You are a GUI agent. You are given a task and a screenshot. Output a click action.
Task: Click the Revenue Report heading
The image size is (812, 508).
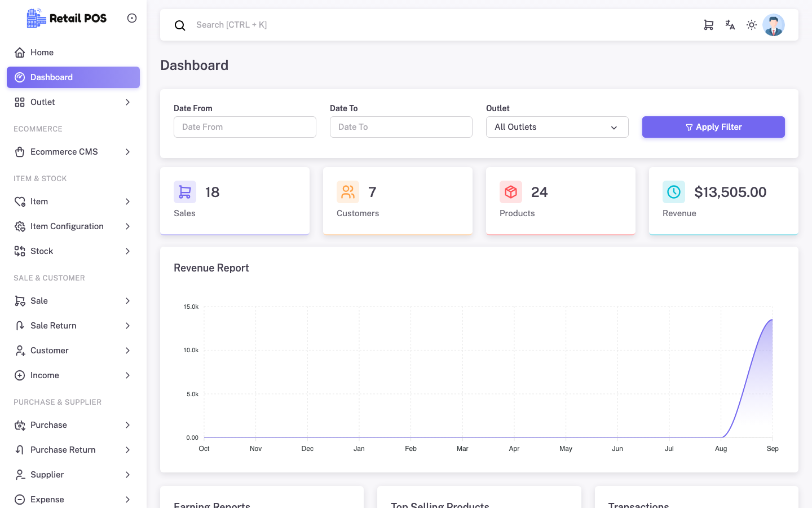coord(211,268)
